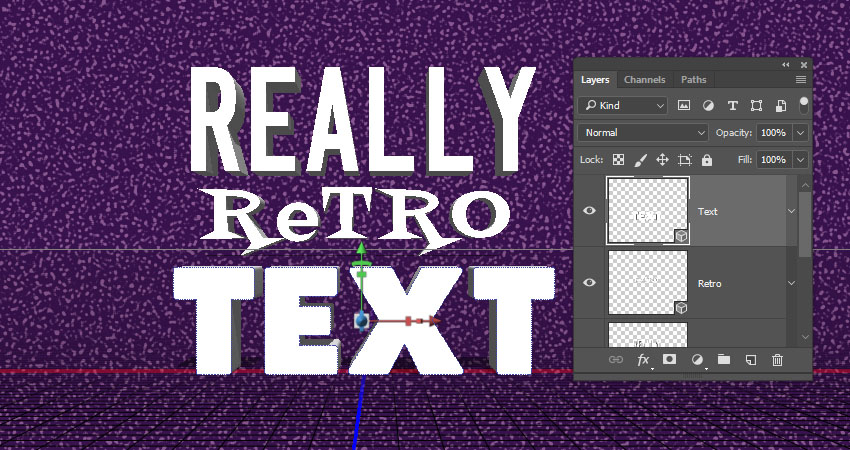
Task: Select the Retro layer thumbnail
Action: (647, 283)
